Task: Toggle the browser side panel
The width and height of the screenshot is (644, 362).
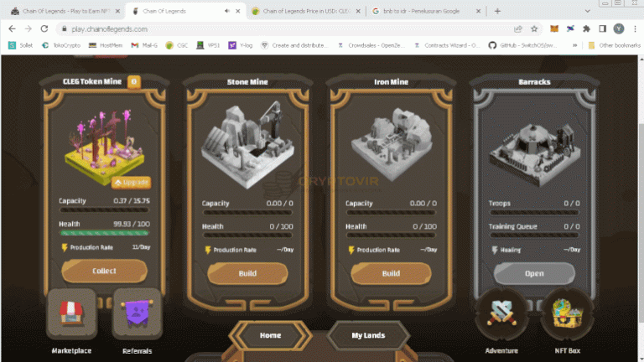Action: click(603, 28)
